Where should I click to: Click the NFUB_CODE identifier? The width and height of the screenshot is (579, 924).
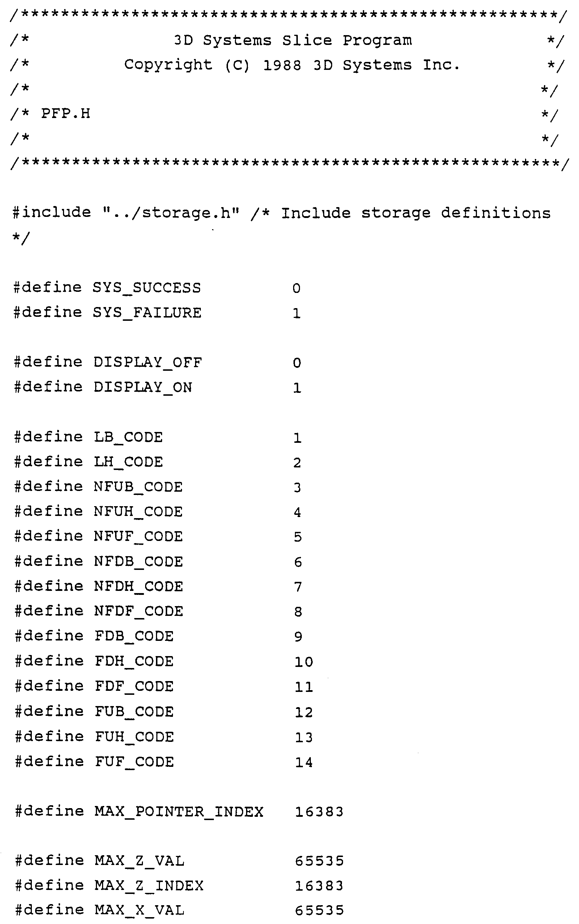(x=138, y=487)
